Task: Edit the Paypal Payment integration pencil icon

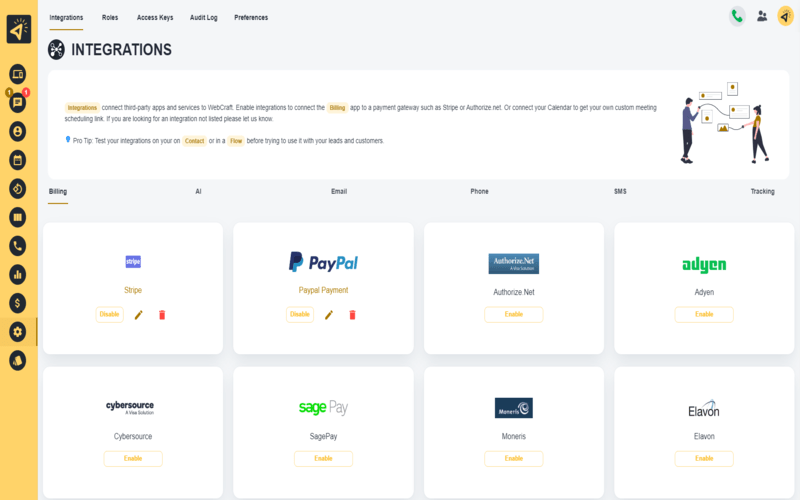Action: click(x=329, y=315)
